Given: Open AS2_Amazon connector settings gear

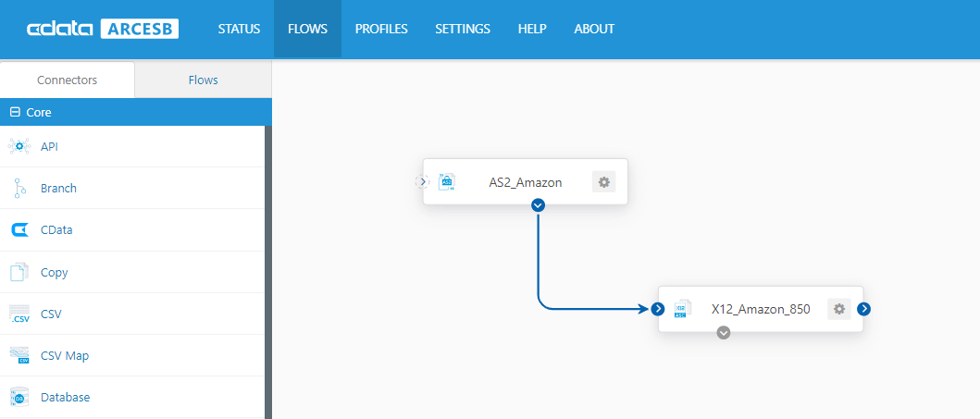Looking at the screenshot, I should 603,182.
